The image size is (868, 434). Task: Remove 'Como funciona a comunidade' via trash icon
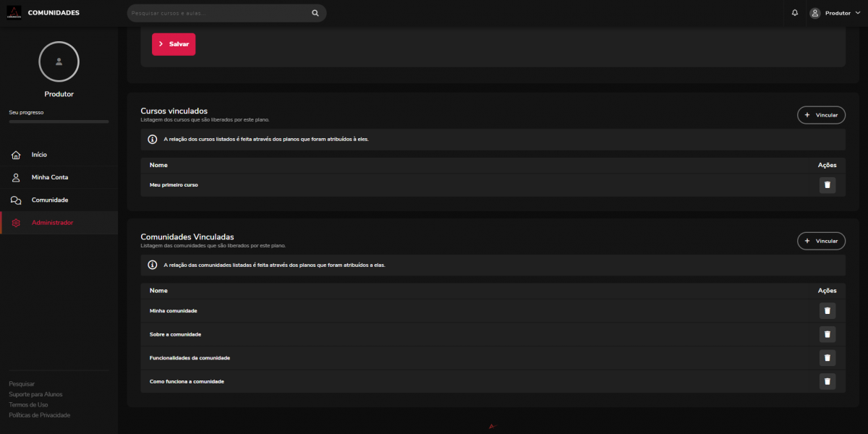[827, 381]
